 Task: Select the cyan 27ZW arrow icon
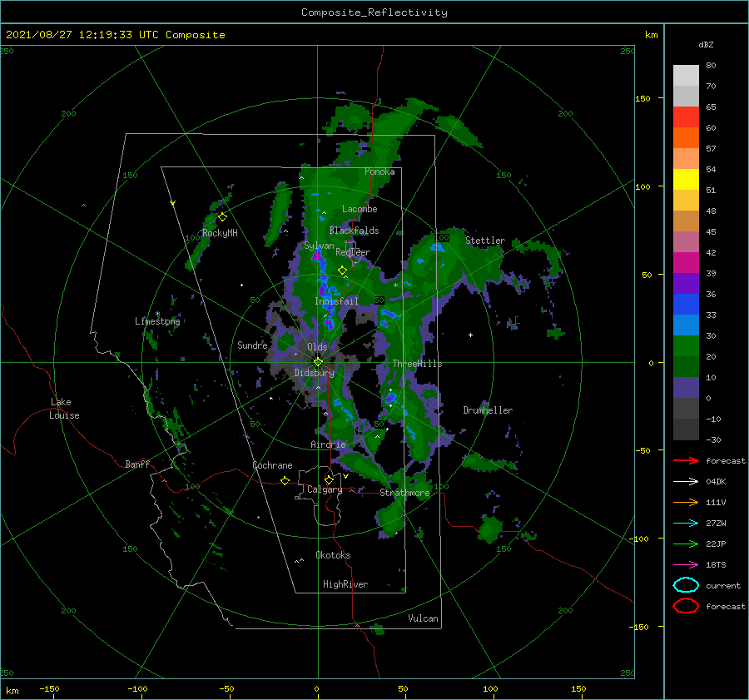coord(686,524)
